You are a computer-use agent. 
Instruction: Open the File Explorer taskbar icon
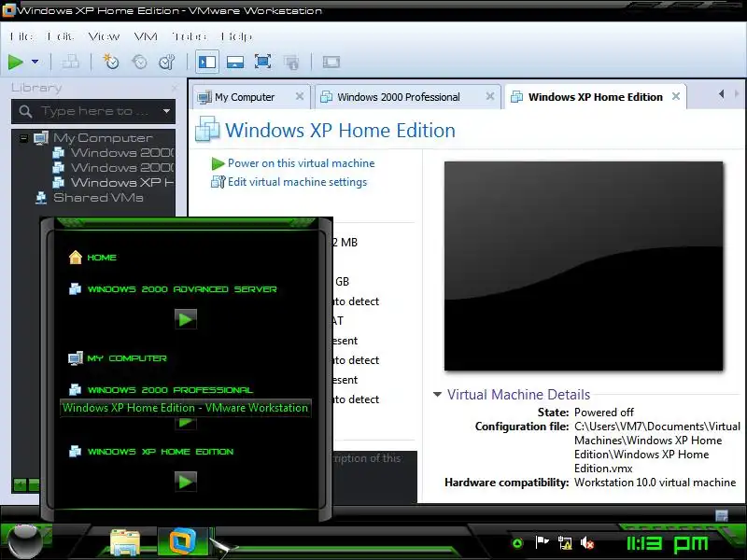(x=125, y=542)
